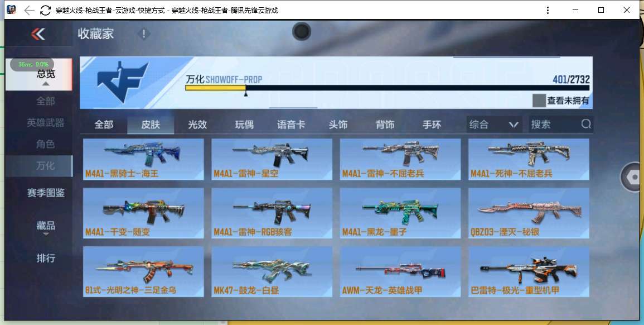Click the browser back arrow

tap(29, 10)
